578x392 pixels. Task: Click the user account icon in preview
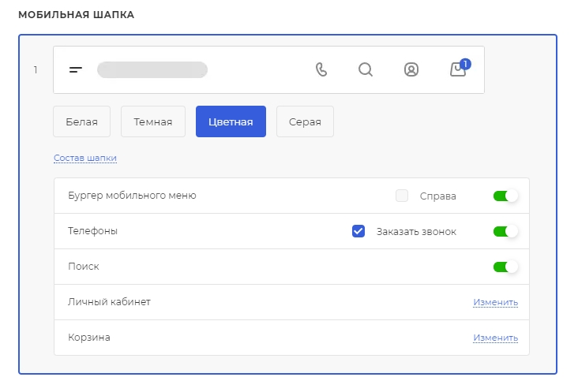click(x=411, y=69)
